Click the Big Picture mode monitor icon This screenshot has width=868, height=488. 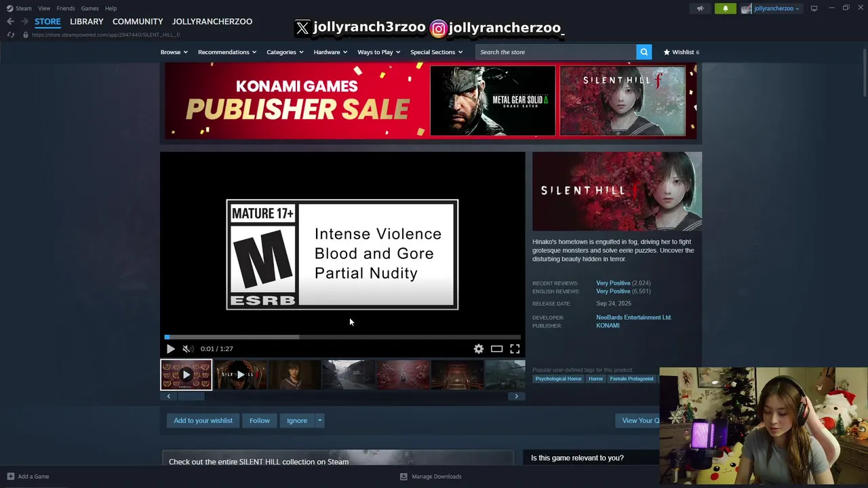814,8
